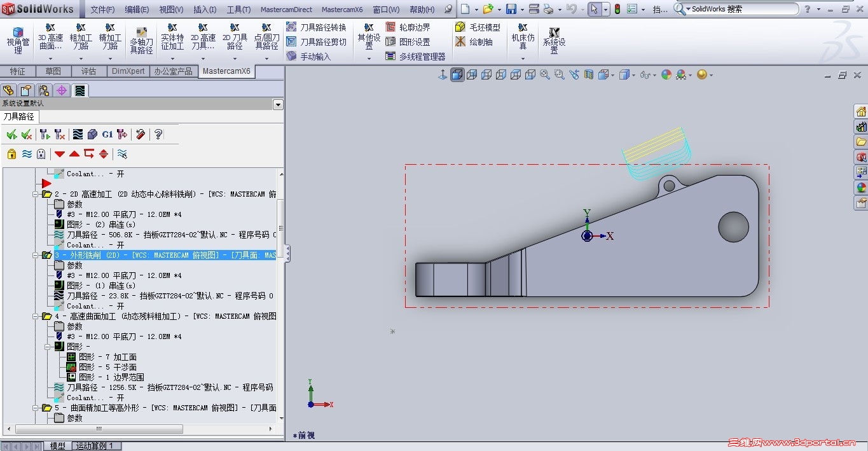Screen dimensions: 868x451
Task: Select all operations with green check icon
Action: 11,134
